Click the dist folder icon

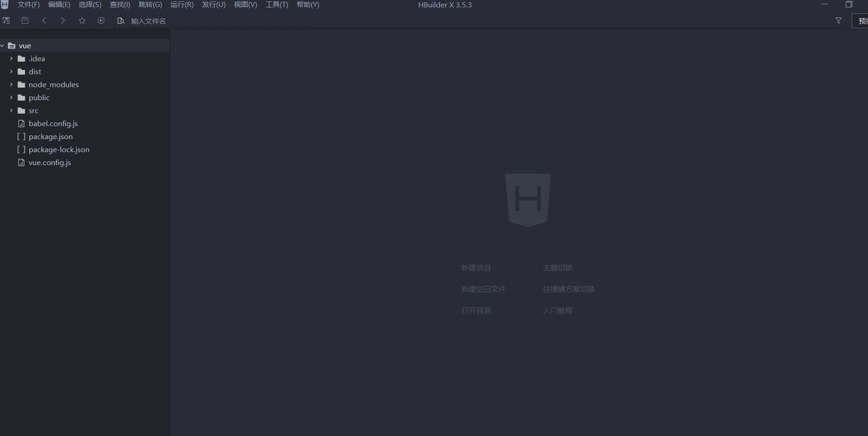[21, 72]
